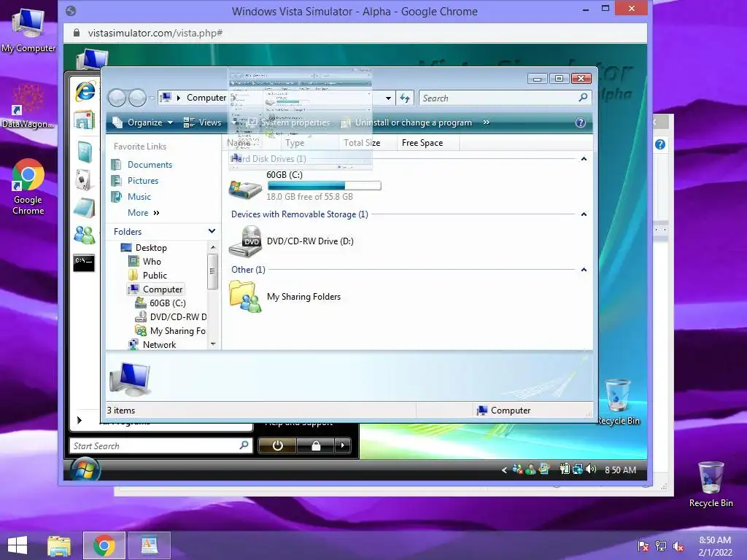Show more toolbar commands chevron
Screen dimensions: 747x560
tap(486, 122)
